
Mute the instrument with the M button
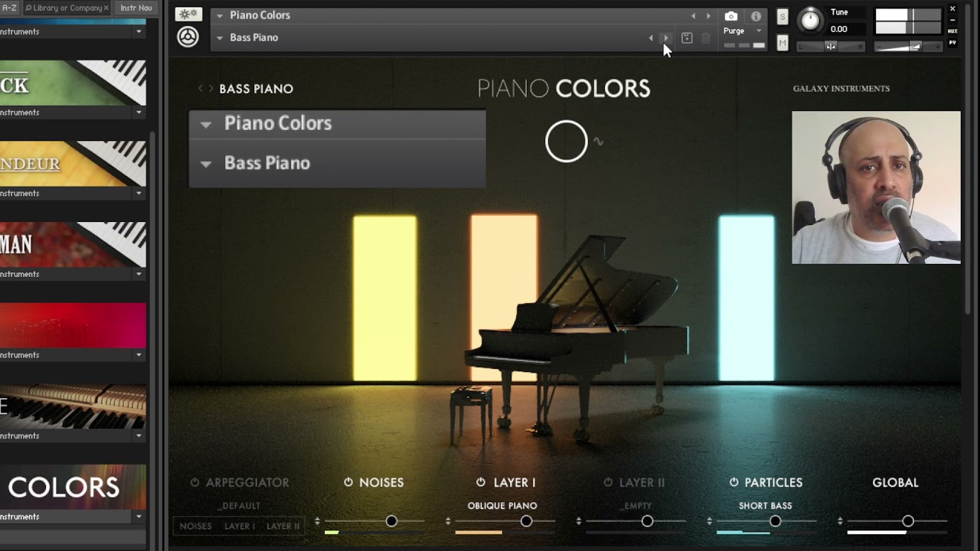[782, 43]
